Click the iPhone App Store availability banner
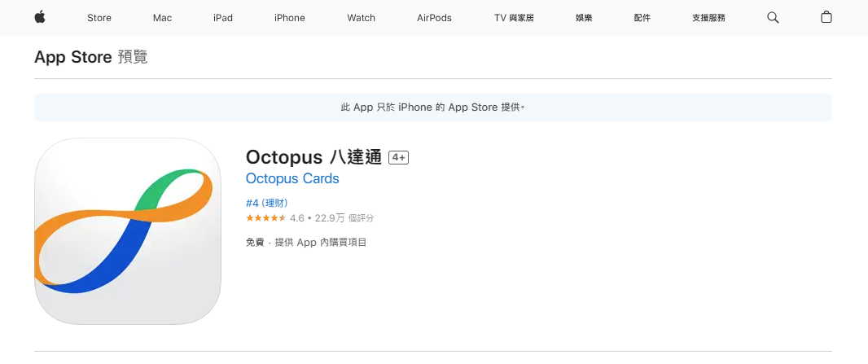This screenshot has height=364, width=868. [x=432, y=107]
